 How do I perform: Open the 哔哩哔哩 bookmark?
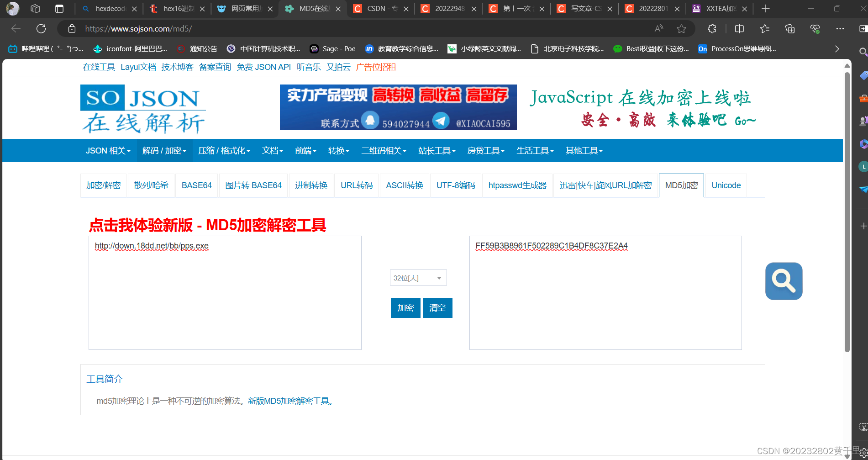click(x=46, y=49)
